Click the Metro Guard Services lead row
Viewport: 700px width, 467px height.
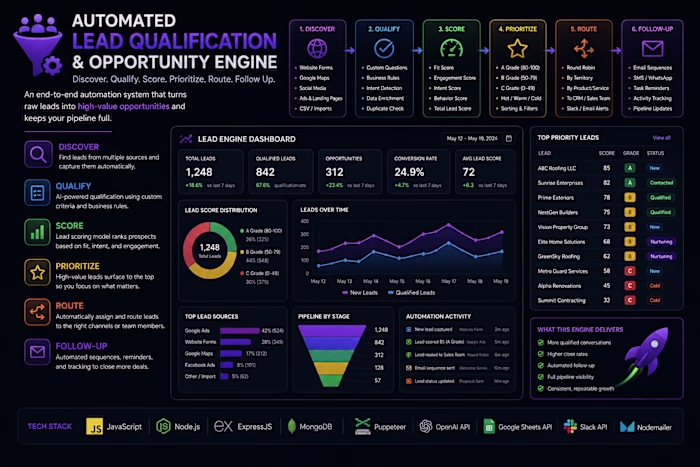[x=606, y=271]
